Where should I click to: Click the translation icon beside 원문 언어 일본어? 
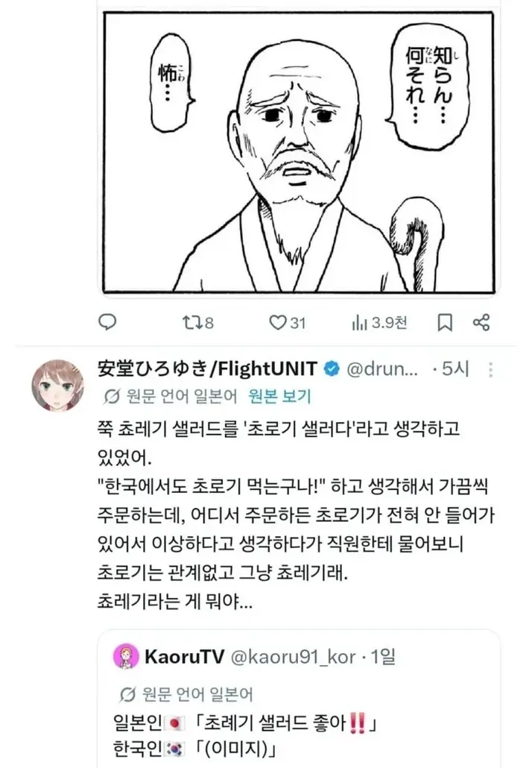pyautogui.click(x=110, y=396)
